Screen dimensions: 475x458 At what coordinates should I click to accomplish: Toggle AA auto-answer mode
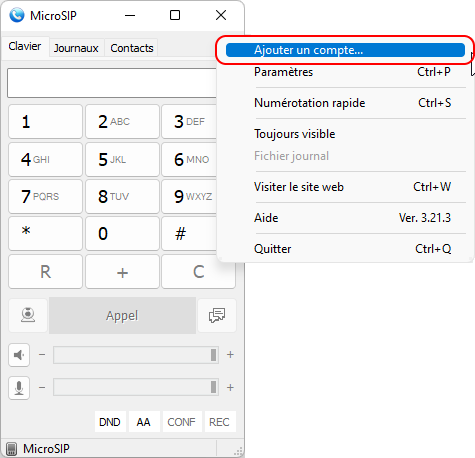click(x=144, y=422)
